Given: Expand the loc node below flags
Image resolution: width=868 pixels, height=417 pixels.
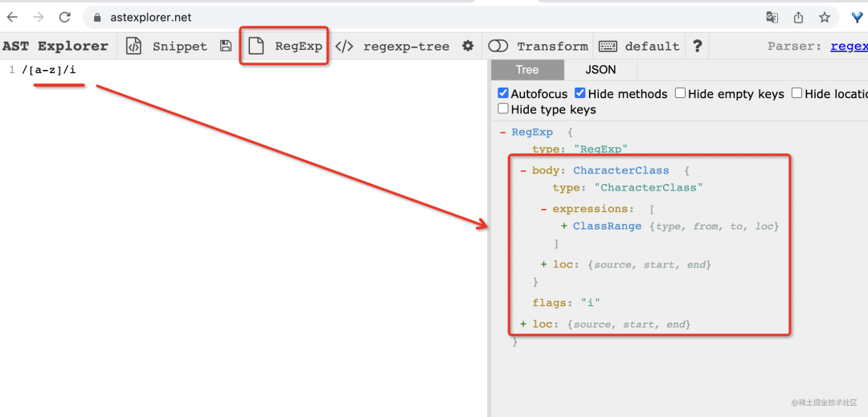Looking at the screenshot, I should [x=524, y=324].
